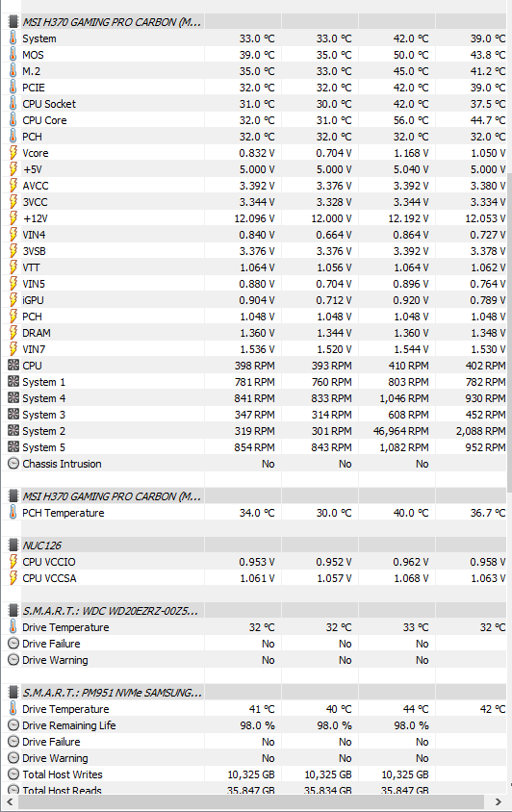Click the CPU Core thermometer icon

point(13,119)
